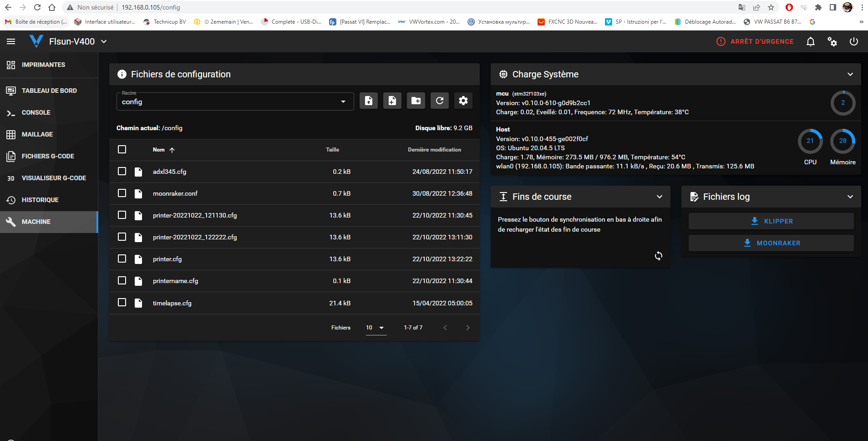This screenshot has height=441, width=868.
Task: Go to the next page of files
Action: [x=467, y=328]
